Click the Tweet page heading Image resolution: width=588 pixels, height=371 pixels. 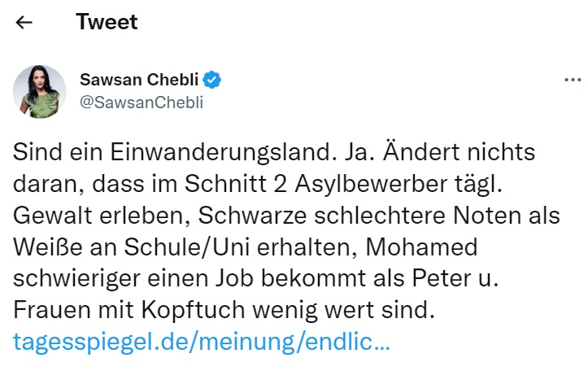coord(107,22)
